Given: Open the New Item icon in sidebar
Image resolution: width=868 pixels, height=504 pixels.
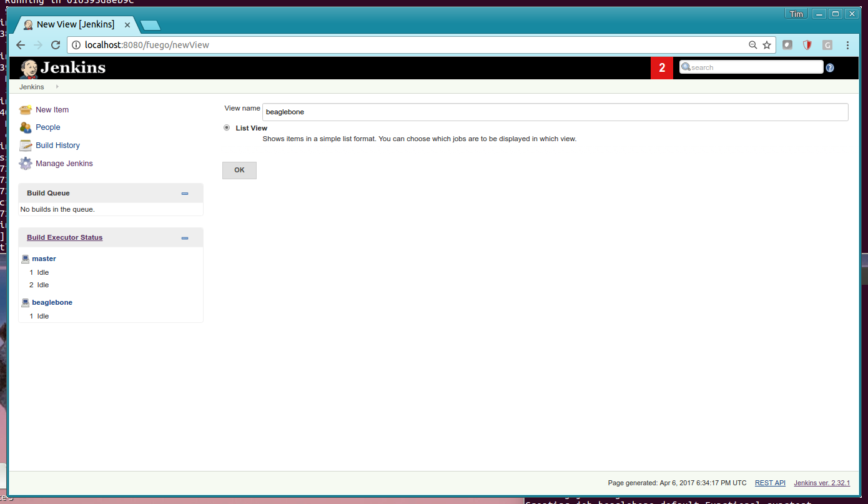Looking at the screenshot, I should (26, 110).
